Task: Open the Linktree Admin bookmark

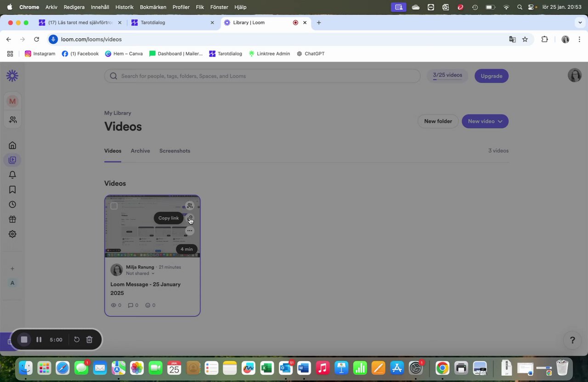Action: coord(269,54)
